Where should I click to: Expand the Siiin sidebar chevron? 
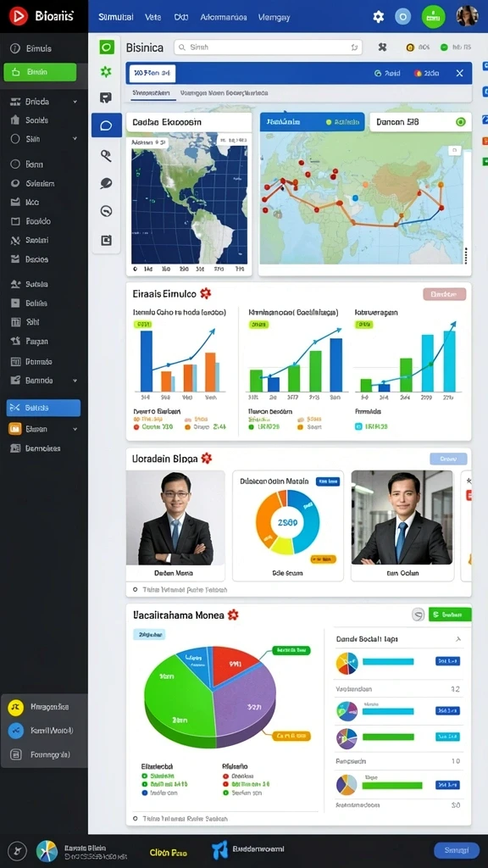click(x=75, y=140)
